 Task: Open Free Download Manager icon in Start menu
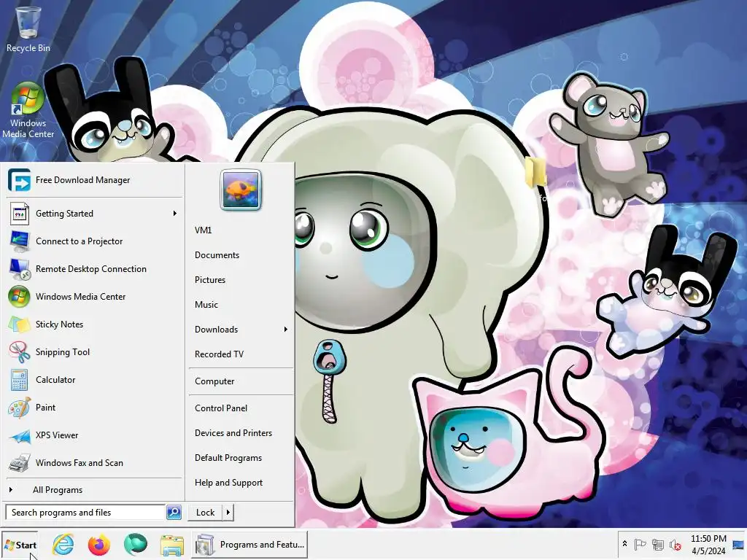(x=19, y=180)
